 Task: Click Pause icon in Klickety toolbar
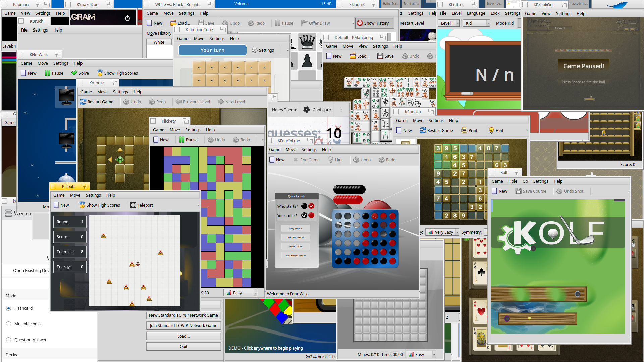pyautogui.click(x=182, y=140)
